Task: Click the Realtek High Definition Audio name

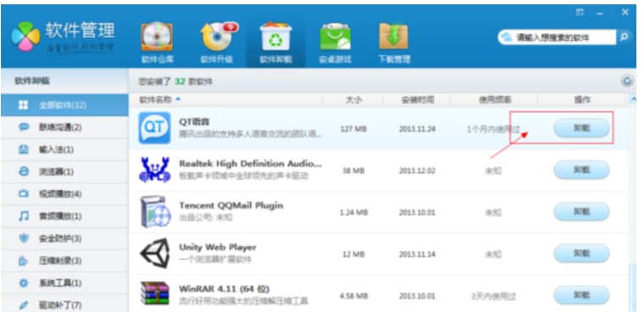Action: click(x=250, y=164)
